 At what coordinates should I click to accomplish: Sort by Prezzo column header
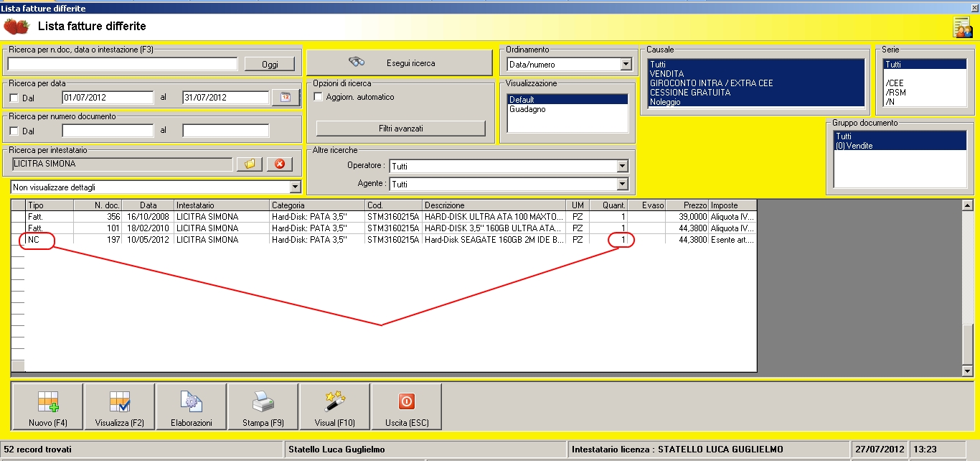click(688, 205)
